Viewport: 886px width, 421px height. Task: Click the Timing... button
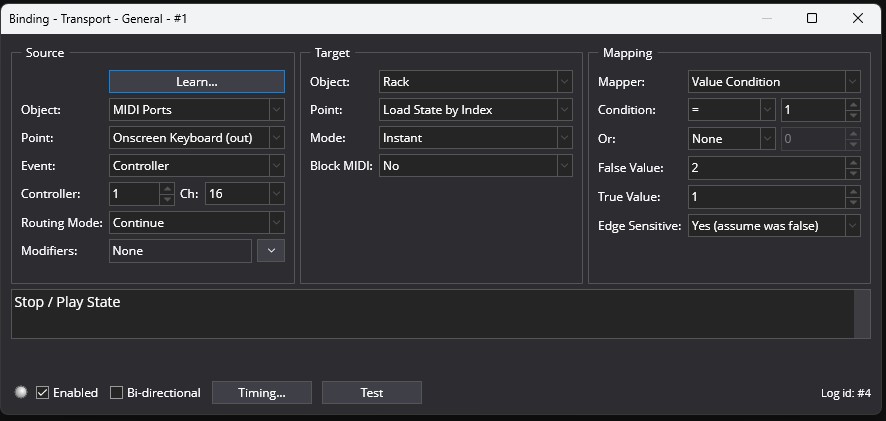pyautogui.click(x=262, y=393)
